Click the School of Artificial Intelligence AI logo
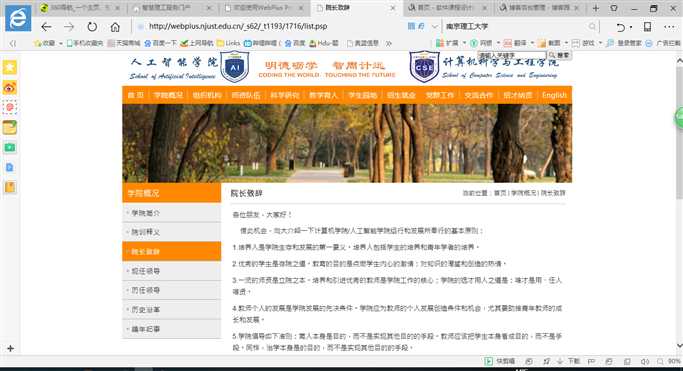 coord(235,67)
